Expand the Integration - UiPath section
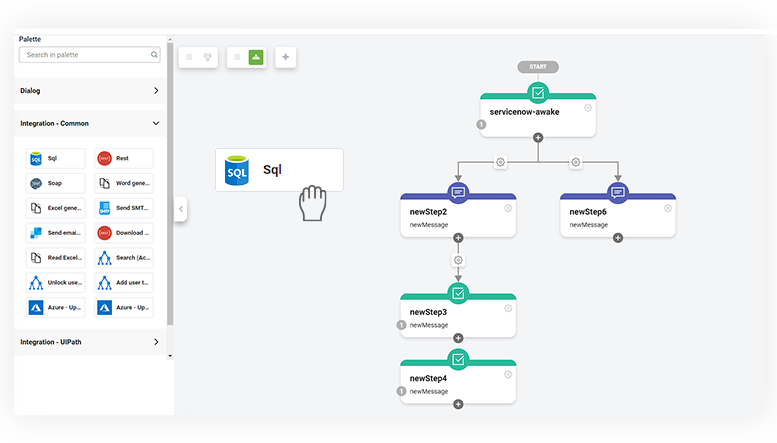This screenshot has width=777, height=443. pos(90,342)
